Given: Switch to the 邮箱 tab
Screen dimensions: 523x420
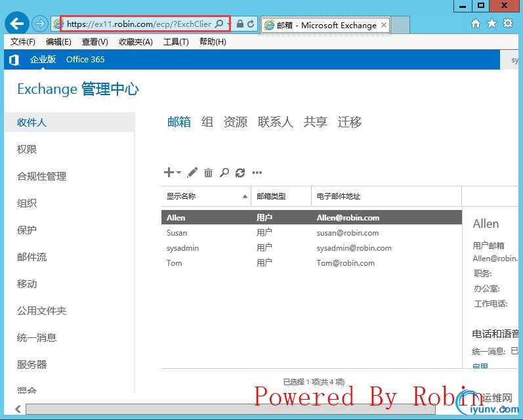Looking at the screenshot, I should (179, 122).
